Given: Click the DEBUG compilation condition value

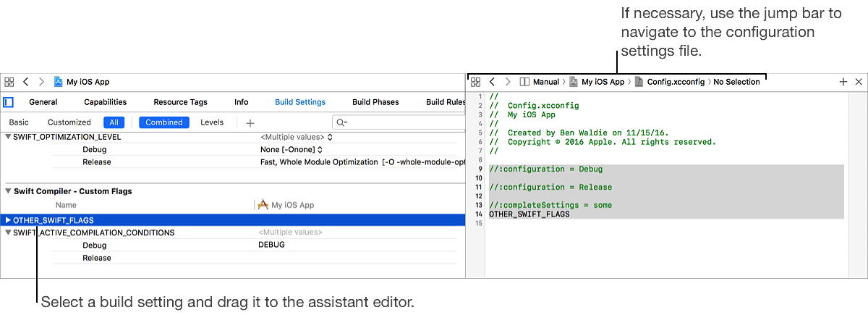Looking at the screenshot, I should [x=271, y=245].
